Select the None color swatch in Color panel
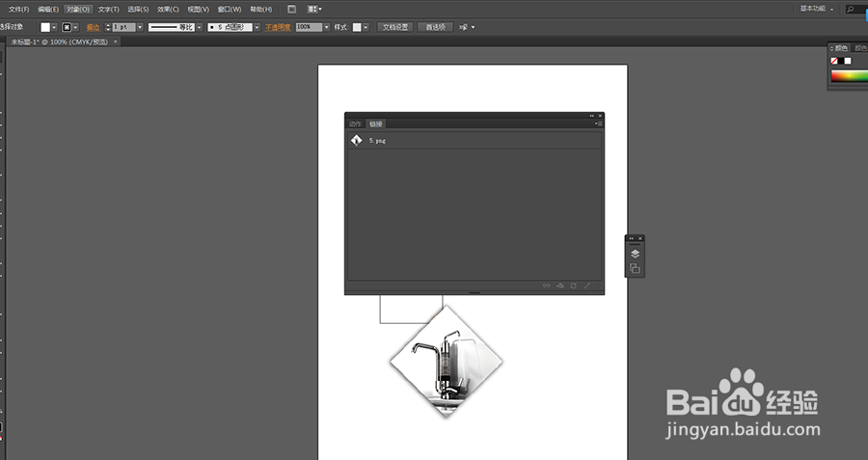The image size is (868, 460). pyautogui.click(x=834, y=61)
